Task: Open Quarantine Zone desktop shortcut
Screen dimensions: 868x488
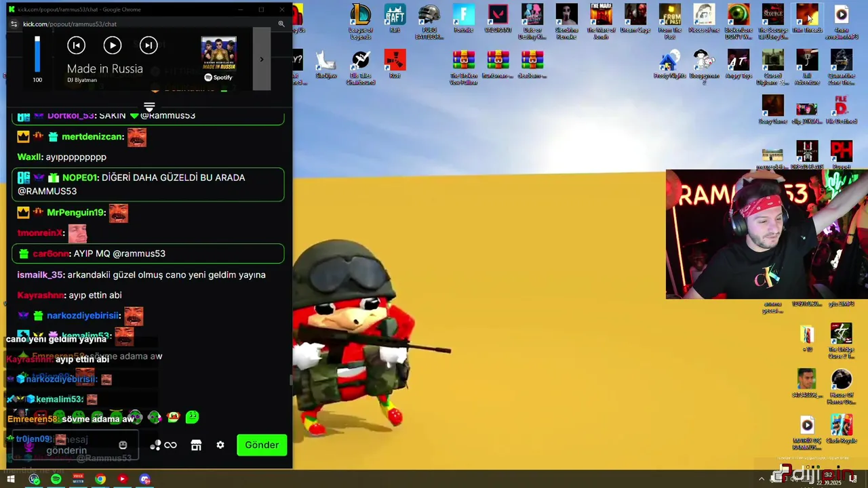Action: tap(842, 67)
